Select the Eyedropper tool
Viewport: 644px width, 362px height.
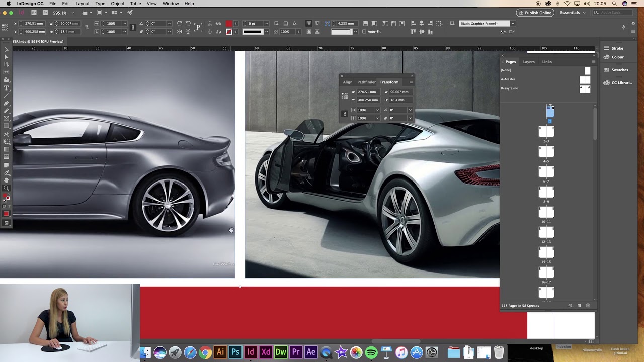tap(6, 172)
